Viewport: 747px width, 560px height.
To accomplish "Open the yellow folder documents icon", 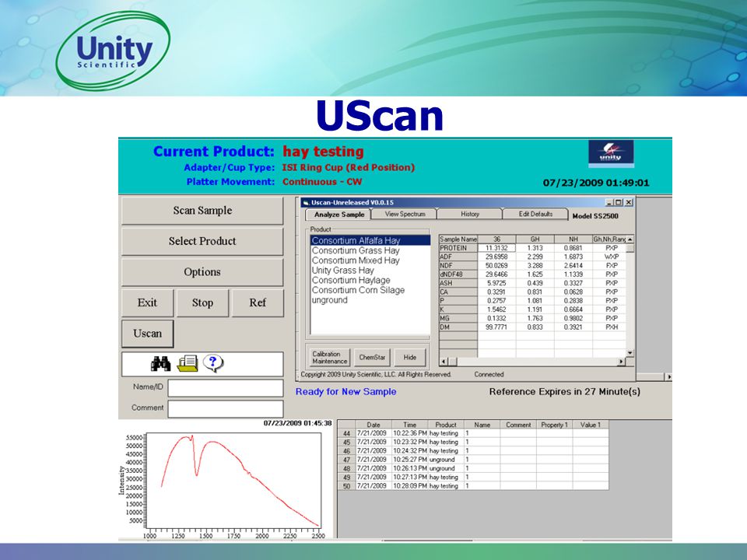I will point(188,364).
